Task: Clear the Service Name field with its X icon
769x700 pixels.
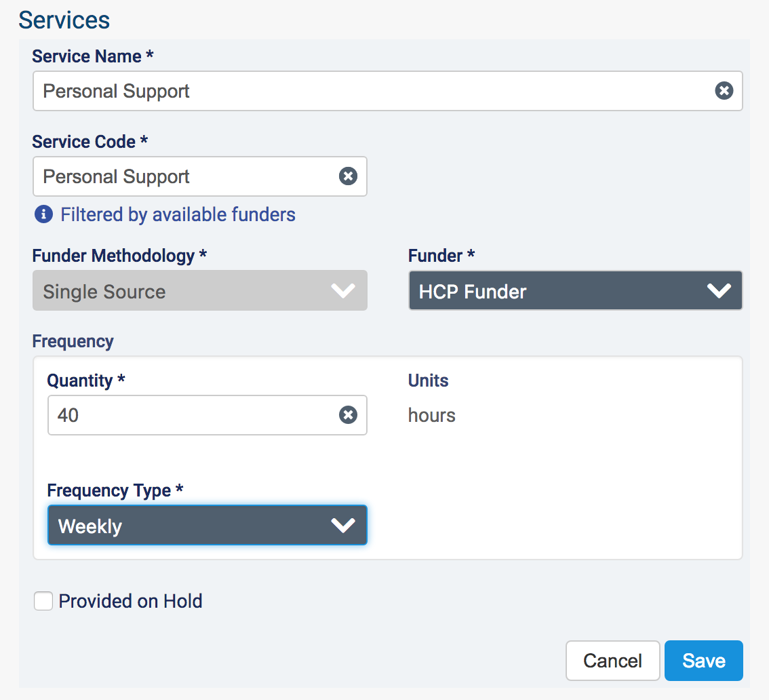Action: coord(724,91)
